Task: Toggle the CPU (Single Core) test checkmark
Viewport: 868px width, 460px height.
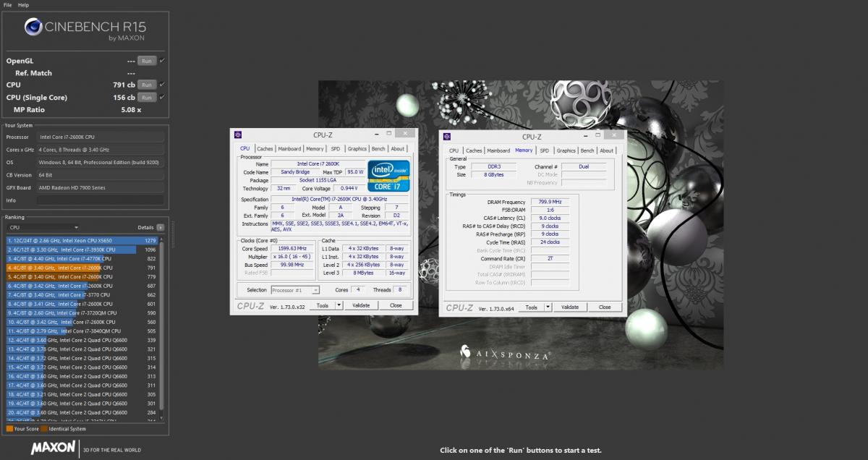Action: click(x=161, y=97)
